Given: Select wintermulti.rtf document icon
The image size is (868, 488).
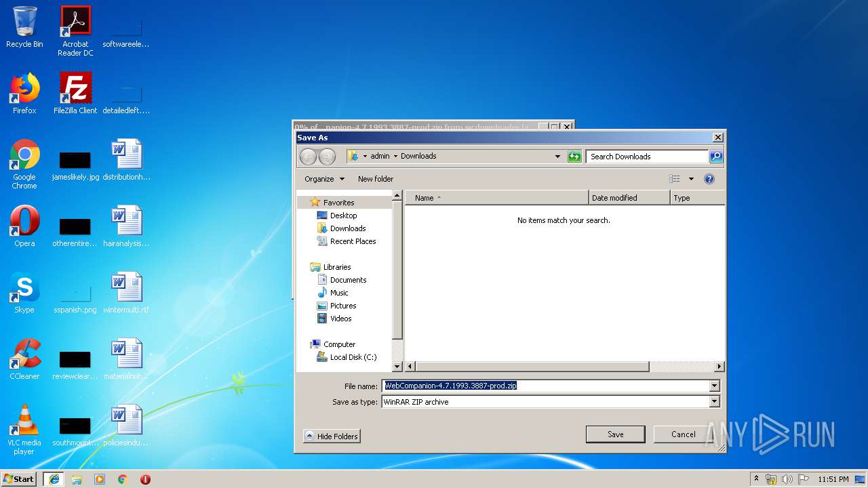Looking at the screenshot, I should [126, 293].
